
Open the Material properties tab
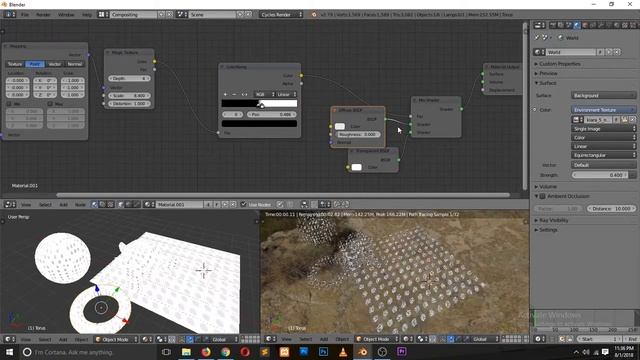616,25
